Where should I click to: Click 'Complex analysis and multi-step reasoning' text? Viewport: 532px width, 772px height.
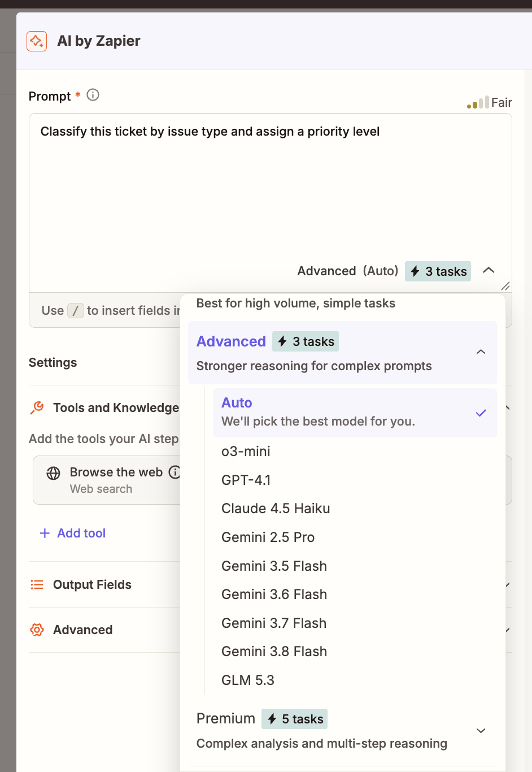[x=322, y=743]
